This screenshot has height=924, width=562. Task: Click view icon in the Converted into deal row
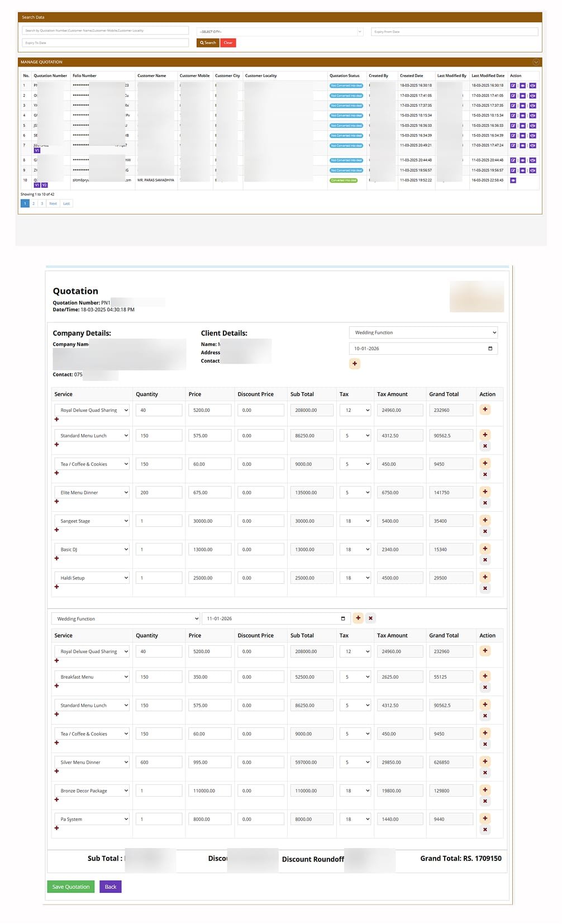coord(513,180)
